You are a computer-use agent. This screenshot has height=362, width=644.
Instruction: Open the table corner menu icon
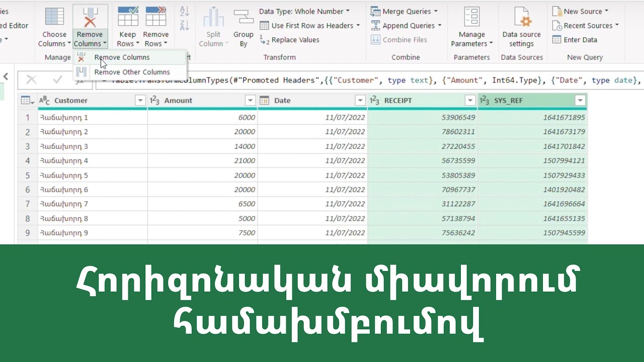point(28,101)
